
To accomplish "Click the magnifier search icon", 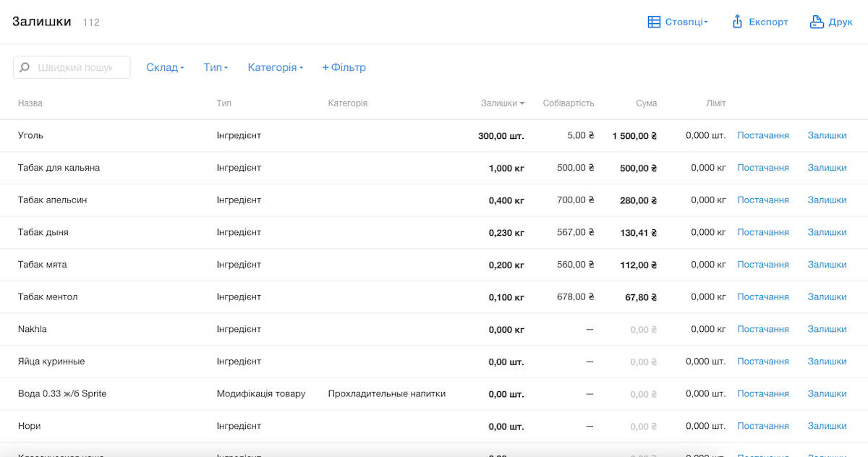I will click(25, 67).
